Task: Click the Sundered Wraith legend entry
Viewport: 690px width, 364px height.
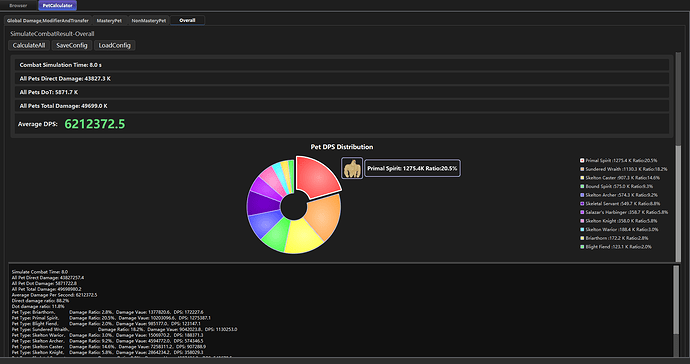Action: [x=623, y=169]
